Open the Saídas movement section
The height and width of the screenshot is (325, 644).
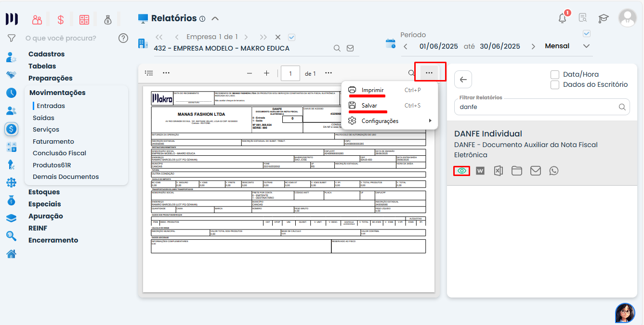click(43, 118)
